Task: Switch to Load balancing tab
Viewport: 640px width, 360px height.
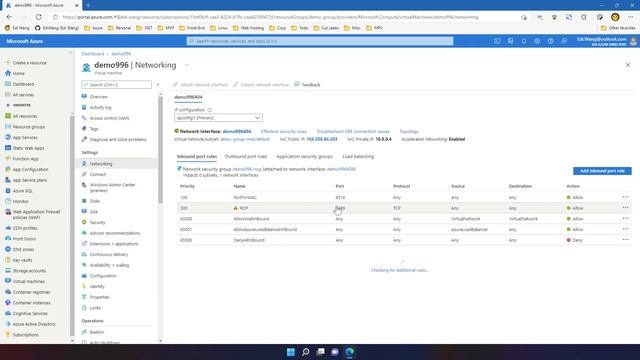Action: tap(358, 156)
